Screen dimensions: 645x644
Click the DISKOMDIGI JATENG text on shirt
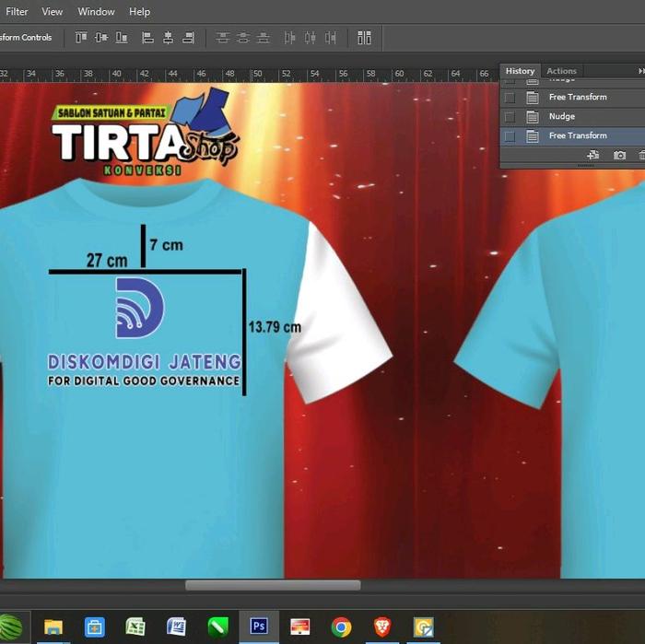pos(145,362)
